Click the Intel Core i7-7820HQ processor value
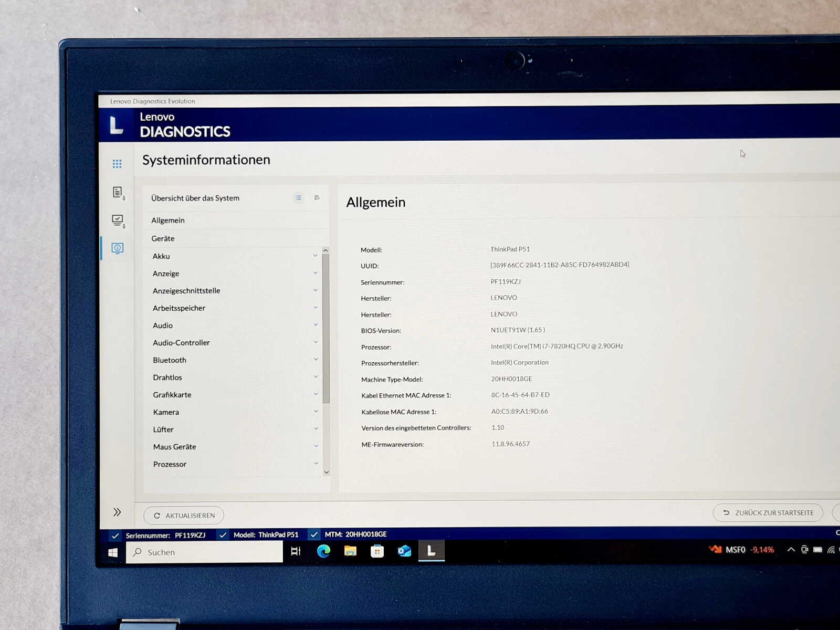The width and height of the screenshot is (840, 630). pyautogui.click(x=557, y=346)
